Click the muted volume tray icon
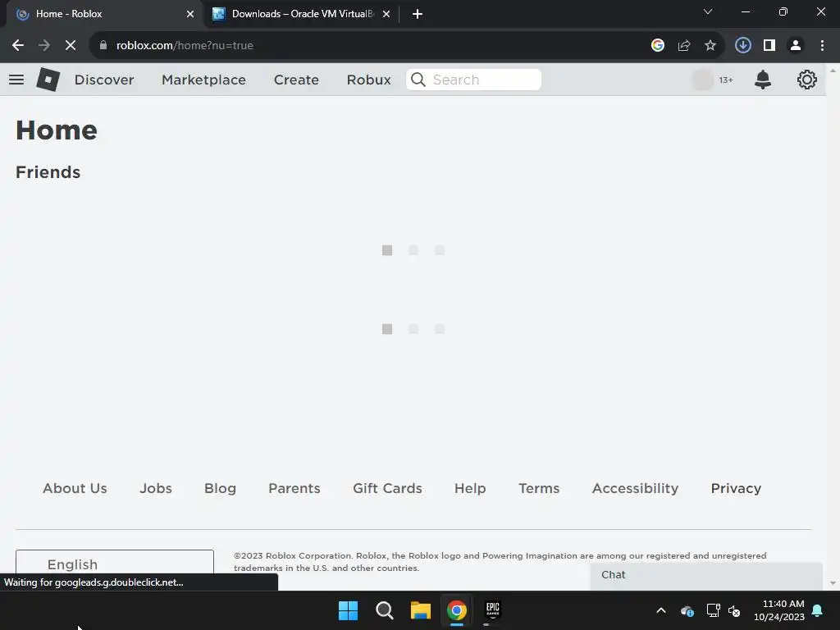Viewport: 840px width, 630px height. (x=734, y=610)
